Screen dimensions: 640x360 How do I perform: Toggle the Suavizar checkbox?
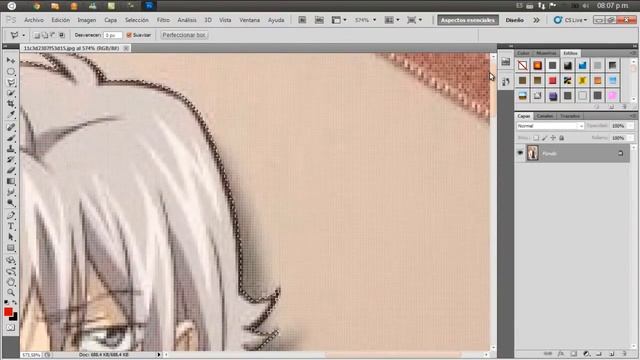coord(129,36)
